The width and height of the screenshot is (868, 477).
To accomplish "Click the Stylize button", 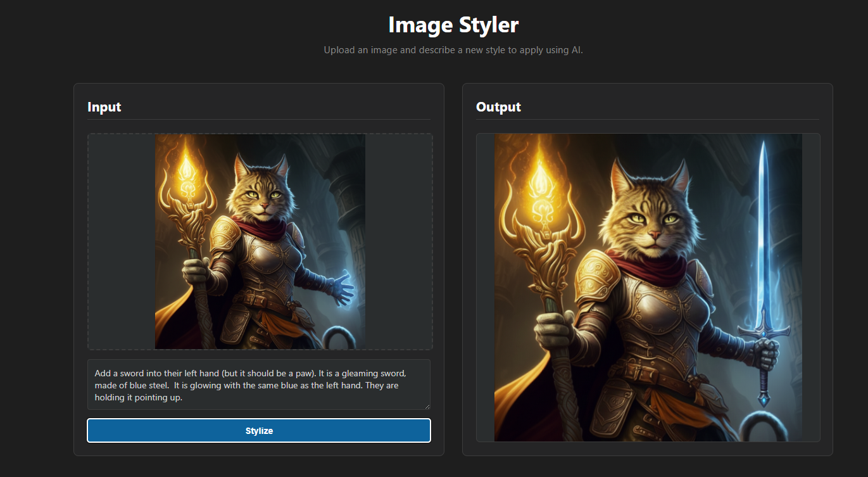I will pos(259,431).
